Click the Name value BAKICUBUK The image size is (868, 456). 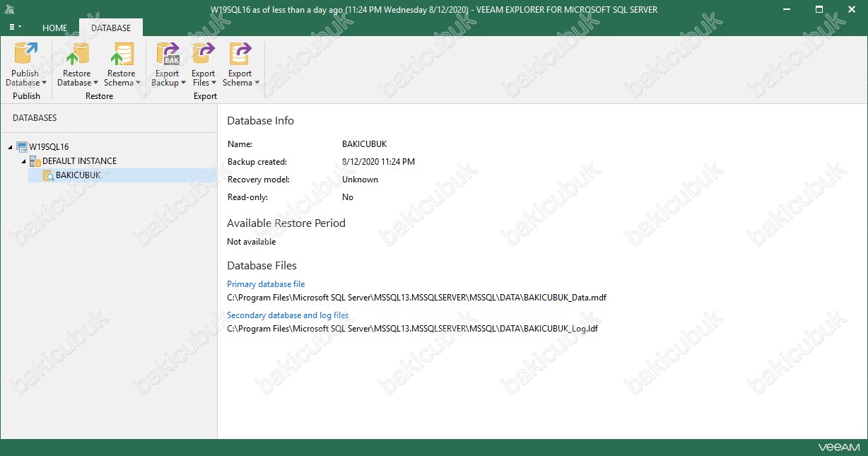coord(364,144)
